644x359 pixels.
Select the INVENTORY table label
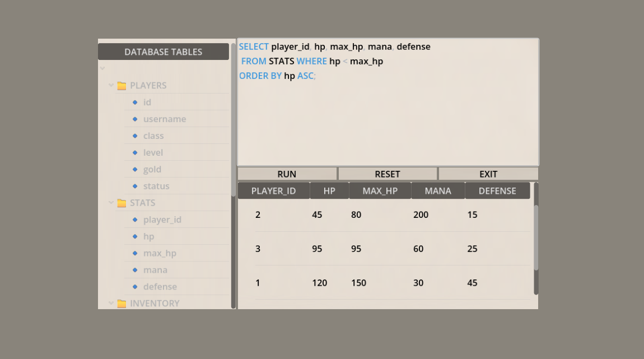[155, 304]
